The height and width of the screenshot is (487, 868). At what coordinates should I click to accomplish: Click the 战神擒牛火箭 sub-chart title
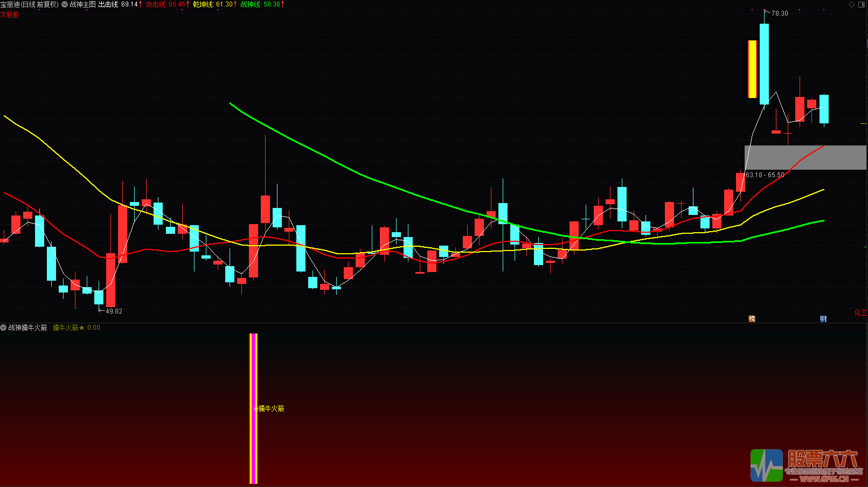click(27, 328)
